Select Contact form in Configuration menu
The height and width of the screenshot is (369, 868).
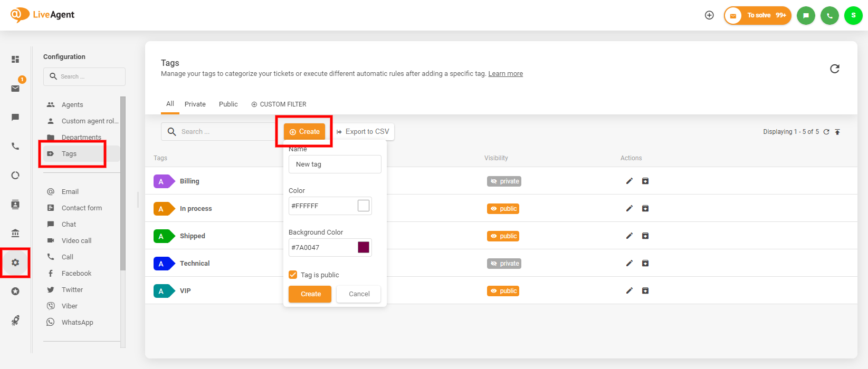[x=81, y=208]
